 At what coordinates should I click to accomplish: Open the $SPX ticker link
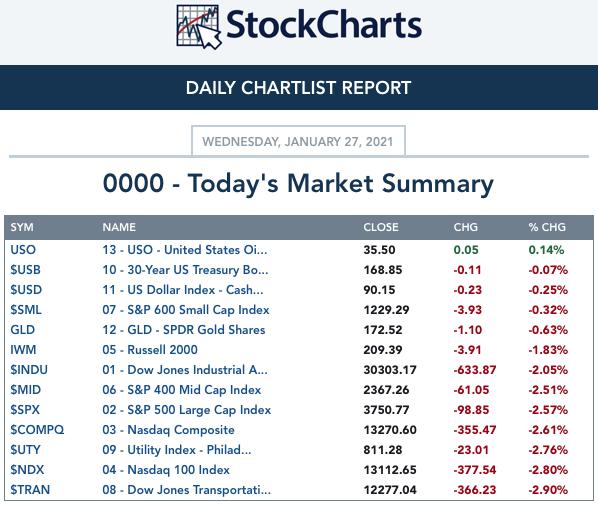25,410
